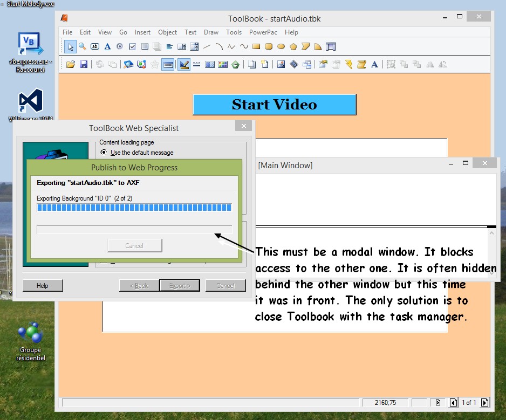Open the View menu
The width and height of the screenshot is (506, 420).
[x=105, y=32]
